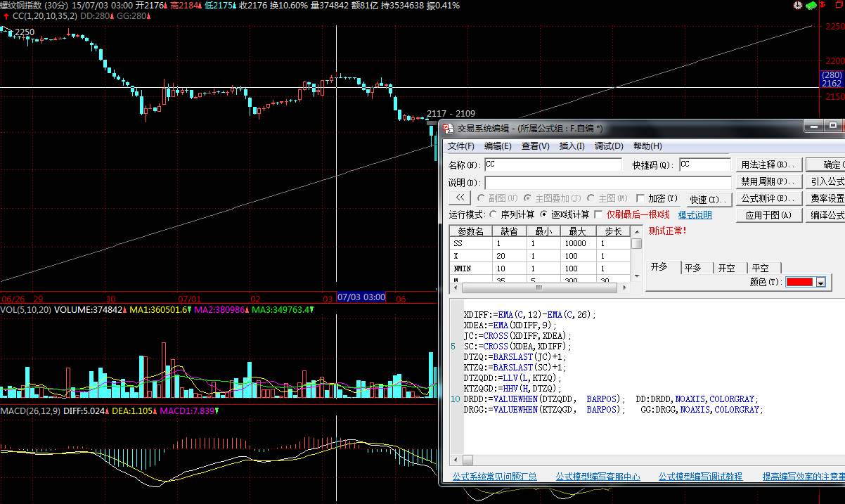Click the 编译公式 button

[x=825, y=216]
